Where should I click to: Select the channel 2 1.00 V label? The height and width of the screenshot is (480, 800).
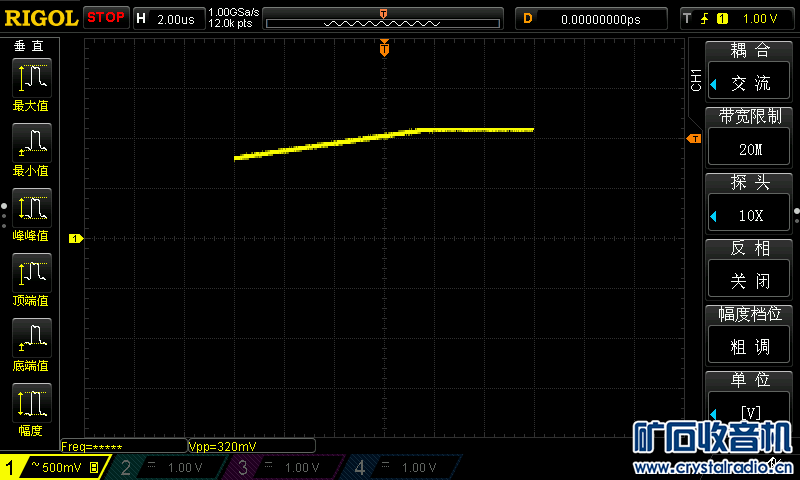185,468
